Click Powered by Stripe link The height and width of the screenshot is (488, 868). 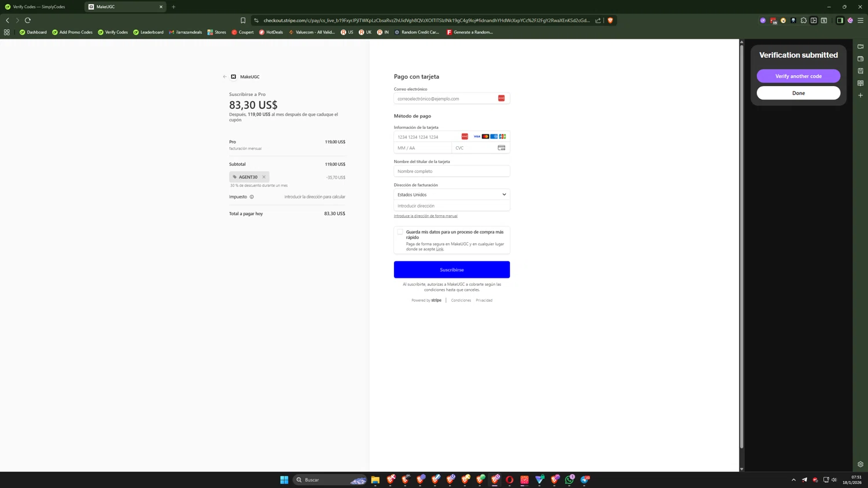tap(426, 301)
